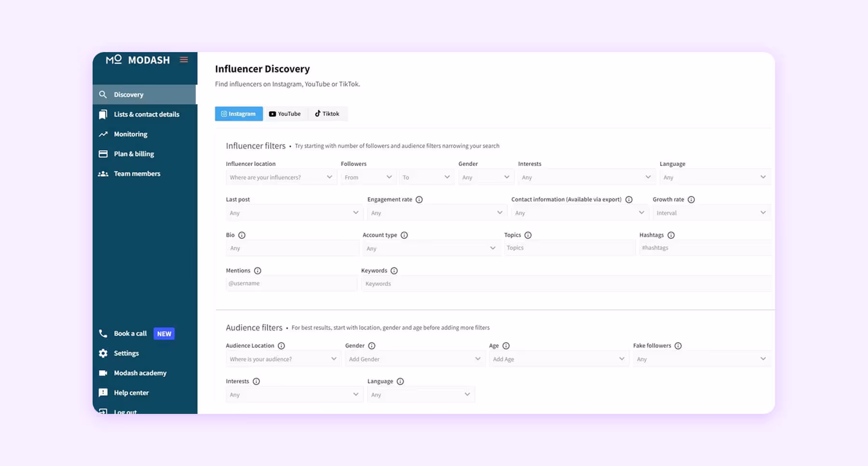
Task: Click the Engagement rate info tooltip
Action: pos(420,199)
